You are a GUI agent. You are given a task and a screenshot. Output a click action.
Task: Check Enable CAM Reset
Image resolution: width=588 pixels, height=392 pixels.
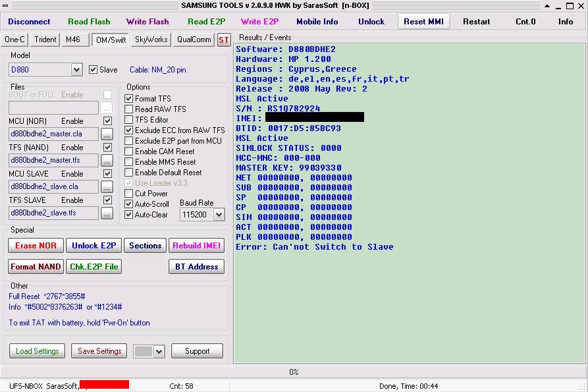128,151
